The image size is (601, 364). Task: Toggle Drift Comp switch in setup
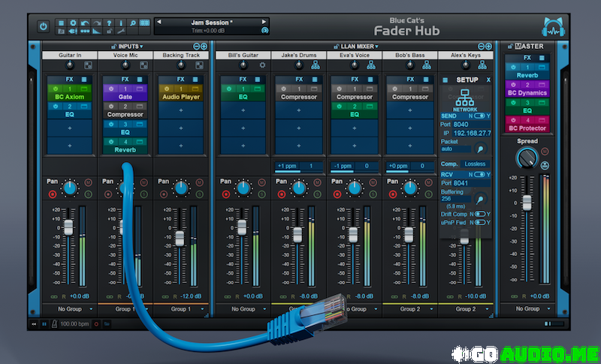[480, 215]
